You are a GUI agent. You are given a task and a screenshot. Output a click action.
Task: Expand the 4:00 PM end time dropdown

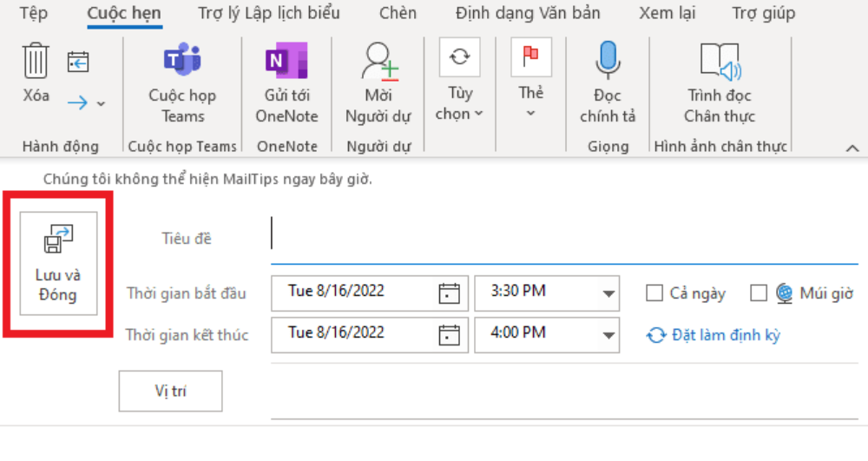[608, 335]
